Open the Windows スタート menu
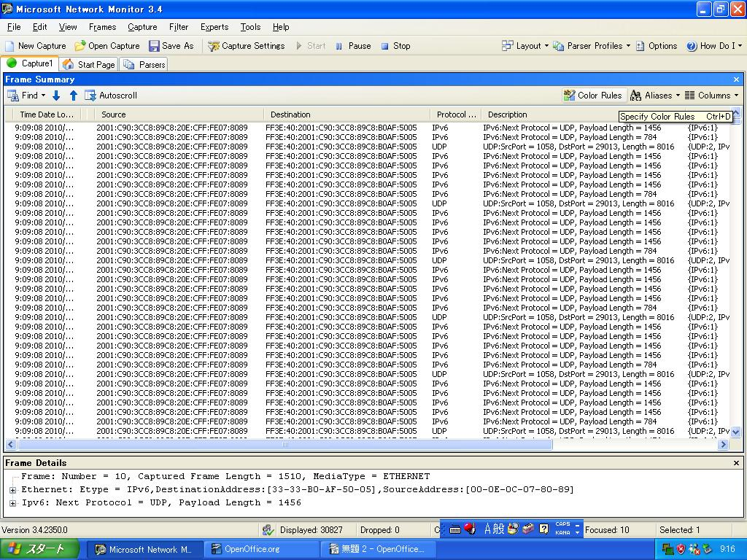The width and height of the screenshot is (747, 560). 39,550
